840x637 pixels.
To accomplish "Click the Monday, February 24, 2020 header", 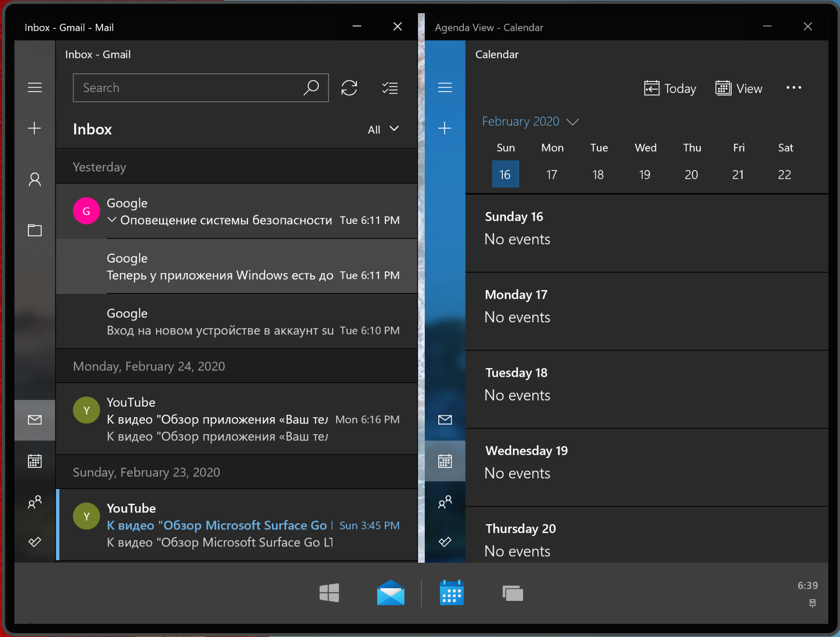I will 236,366.
